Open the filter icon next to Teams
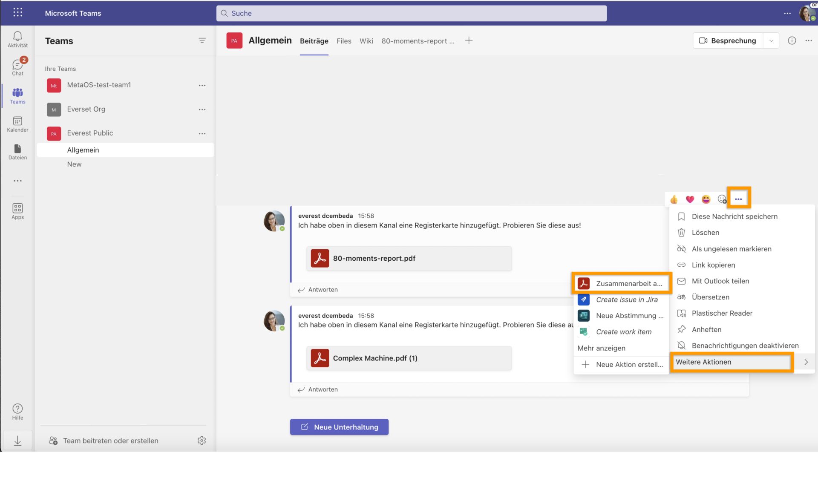Image resolution: width=818 pixels, height=504 pixels. (202, 40)
